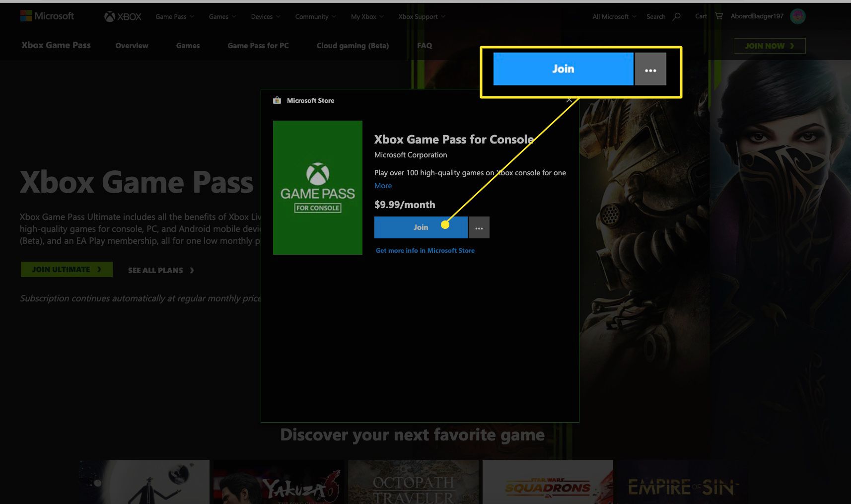Open the shopping cart icon
Viewport: 851px width, 504px height.
718,16
